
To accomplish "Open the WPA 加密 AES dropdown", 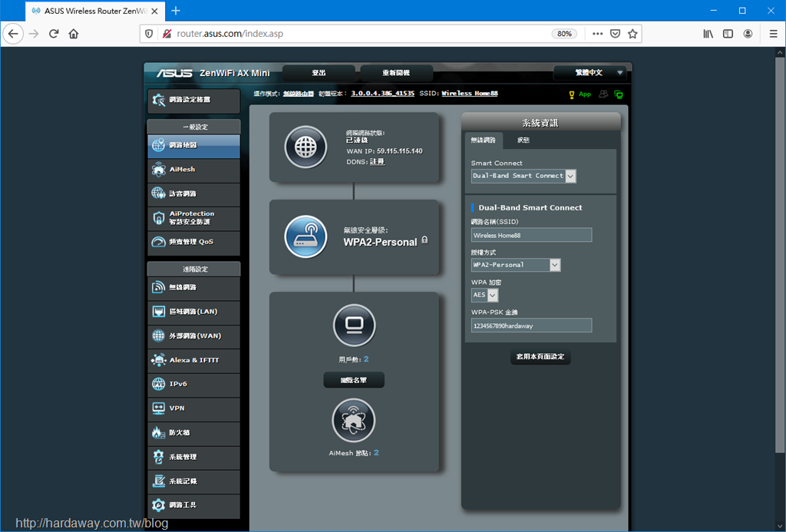I will [x=485, y=295].
